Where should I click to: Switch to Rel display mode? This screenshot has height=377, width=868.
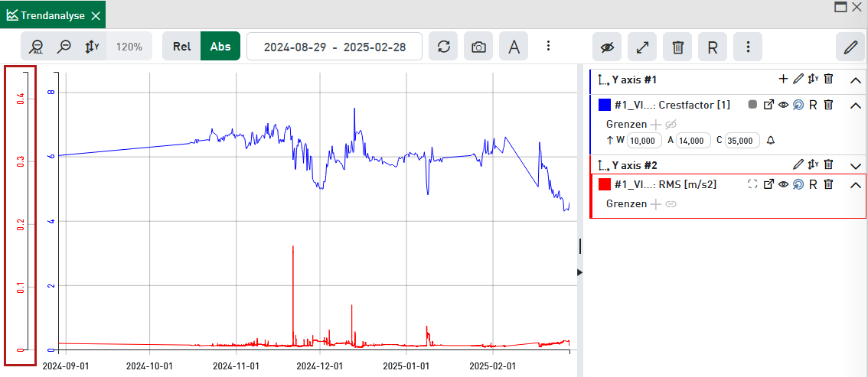point(181,47)
